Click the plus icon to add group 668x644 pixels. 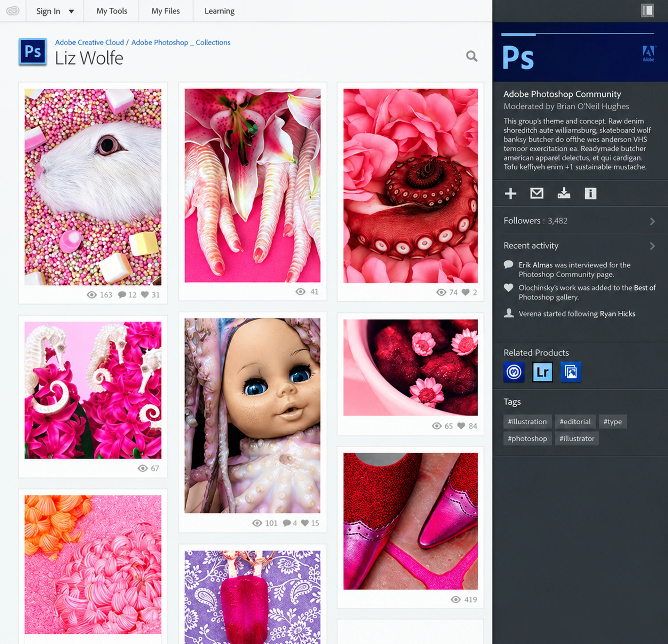tap(510, 193)
